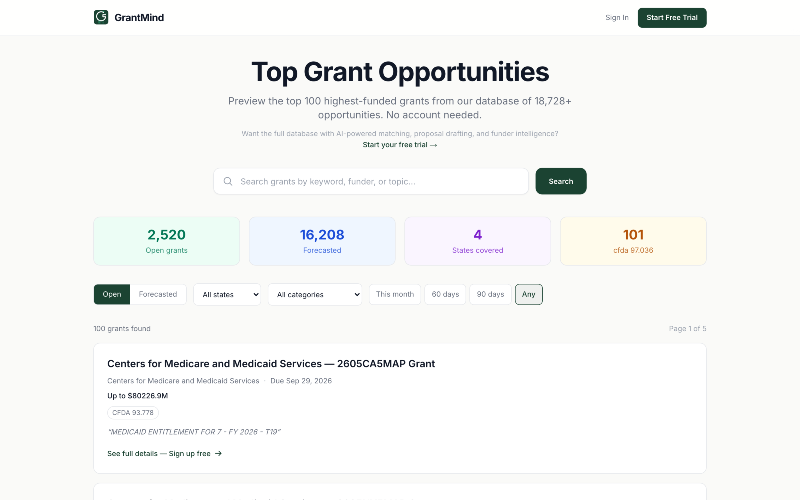Click the magnifier icon in search field
800x500 pixels.
[x=228, y=181]
